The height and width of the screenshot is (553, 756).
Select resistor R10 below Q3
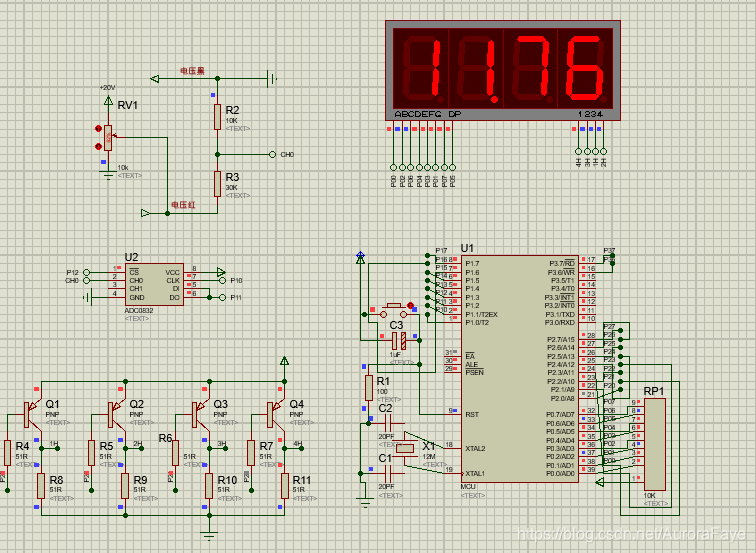point(209,486)
